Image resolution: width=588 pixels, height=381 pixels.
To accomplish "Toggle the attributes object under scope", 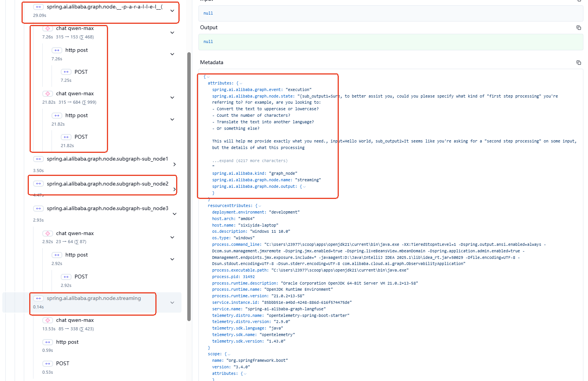I will click(x=245, y=374).
